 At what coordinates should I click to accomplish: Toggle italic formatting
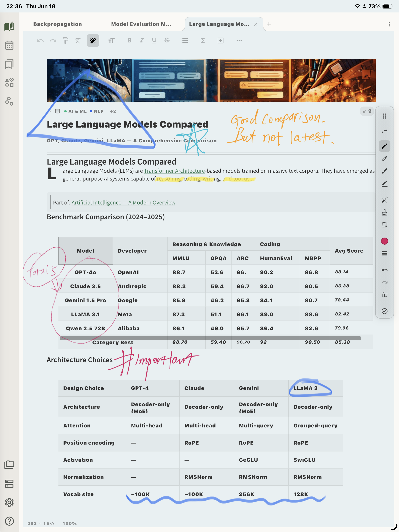click(142, 40)
